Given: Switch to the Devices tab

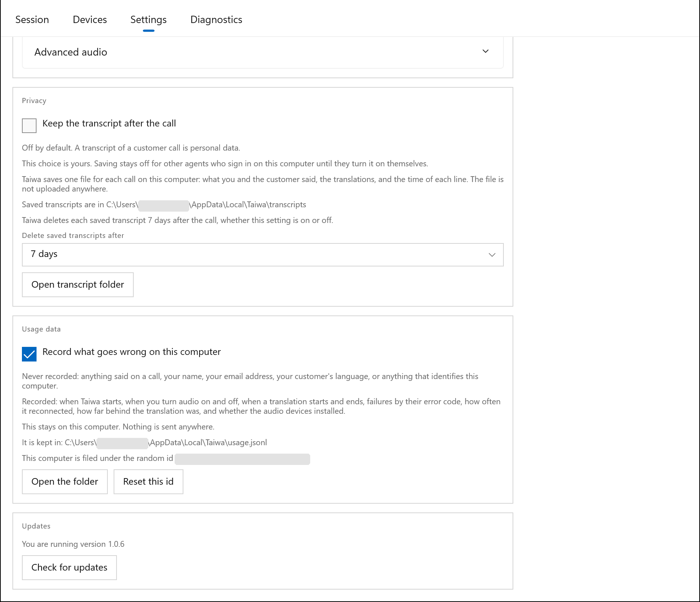Looking at the screenshot, I should (x=90, y=20).
